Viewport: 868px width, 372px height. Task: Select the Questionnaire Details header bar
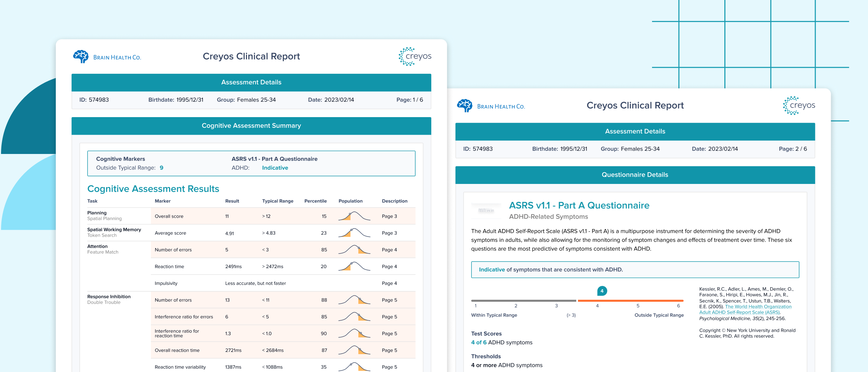[x=635, y=175]
